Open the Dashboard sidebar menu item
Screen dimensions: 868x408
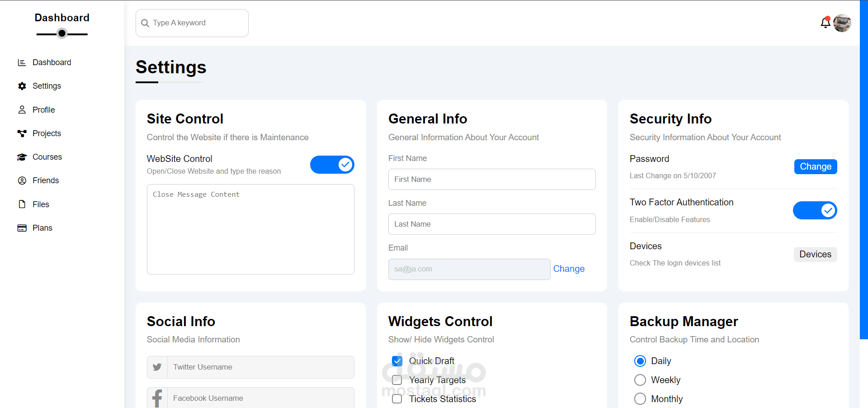(x=52, y=62)
